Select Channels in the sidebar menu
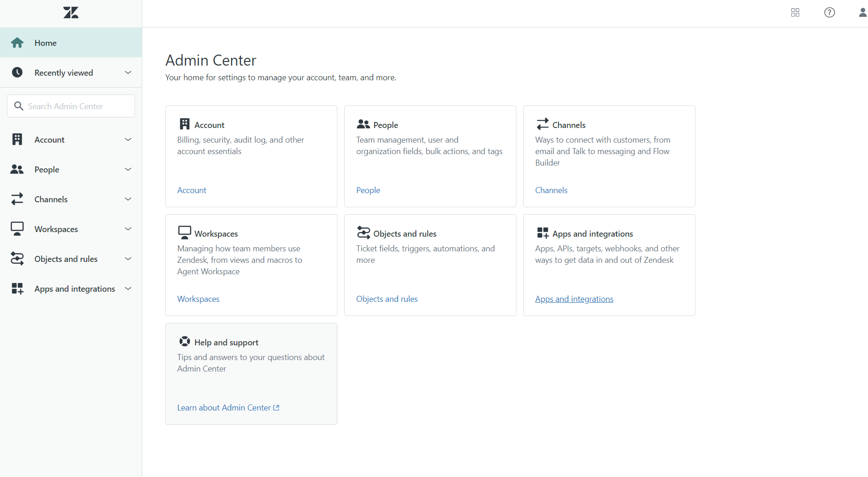Image resolution: width=868 pixels, height=477 pixels. (x=51, y=199)
